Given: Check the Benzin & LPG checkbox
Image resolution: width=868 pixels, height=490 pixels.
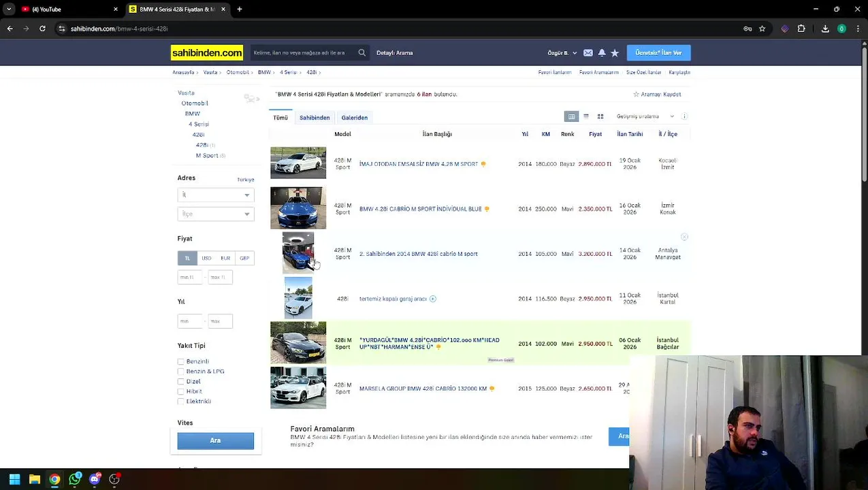Looking at the screenshot, I should (x=181, y=372).
